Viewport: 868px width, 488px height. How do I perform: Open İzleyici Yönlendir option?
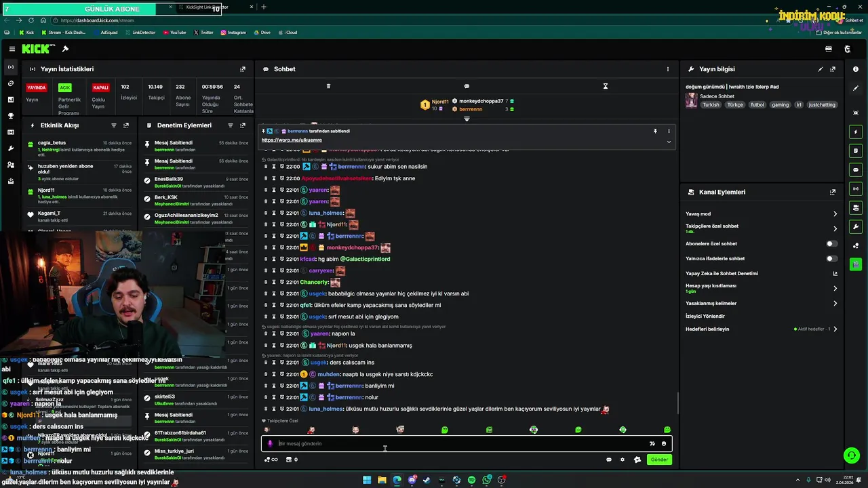pyautogui.click(x=705, y=316)
